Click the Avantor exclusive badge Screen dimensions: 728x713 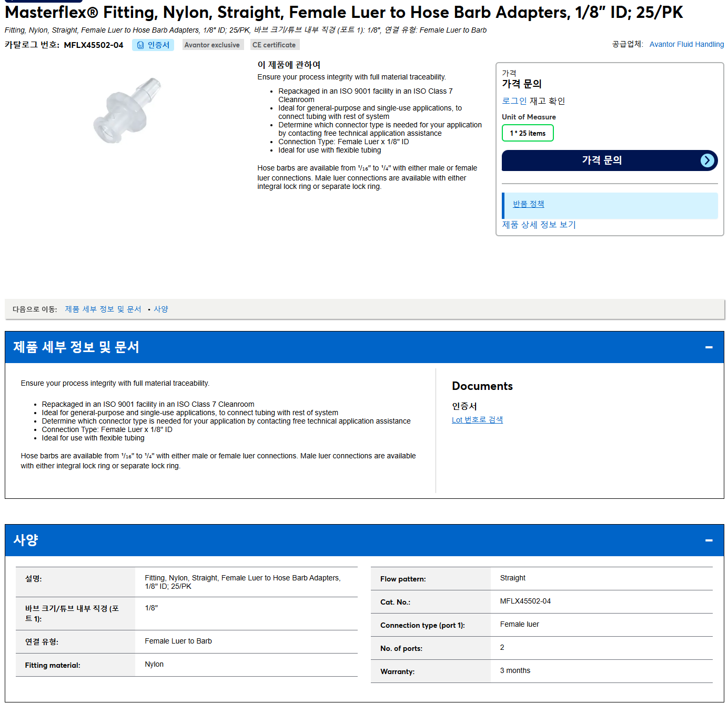click(213, 45)
